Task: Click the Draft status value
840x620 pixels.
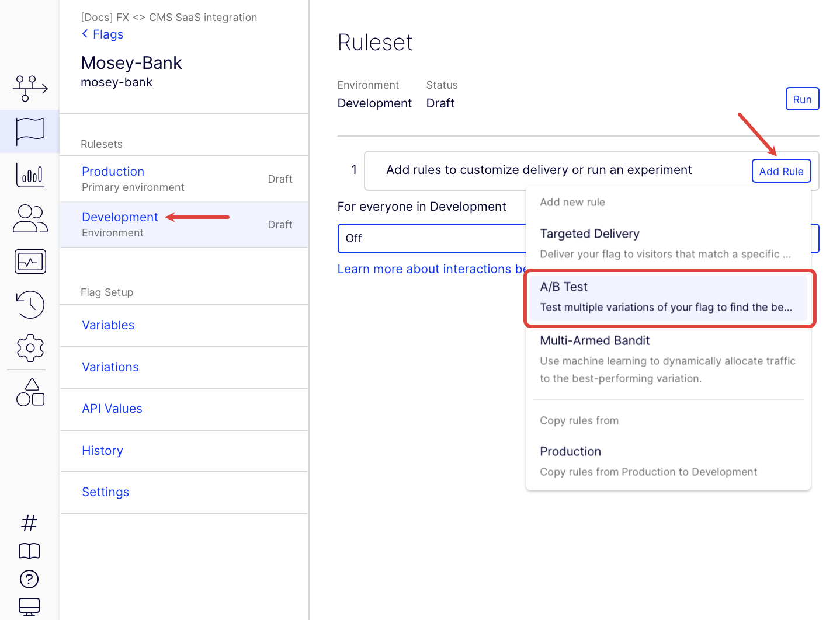Action: point(440,103)
